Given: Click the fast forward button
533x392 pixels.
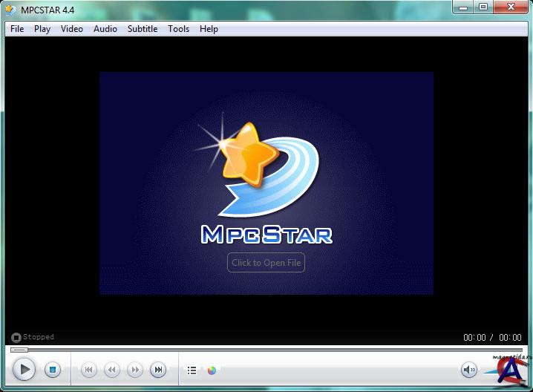Looking at the screenshot, I should [x=135, y=369].
